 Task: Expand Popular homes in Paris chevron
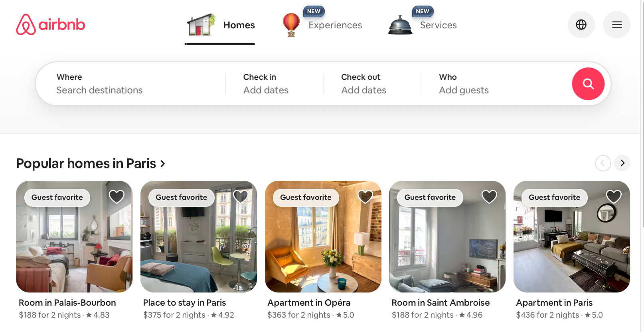coord(162,164)
